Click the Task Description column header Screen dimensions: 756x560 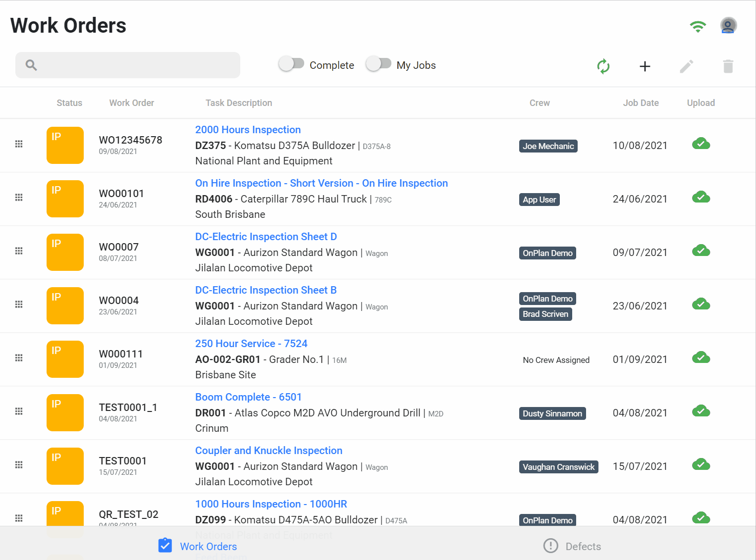(x=239, y=103)
